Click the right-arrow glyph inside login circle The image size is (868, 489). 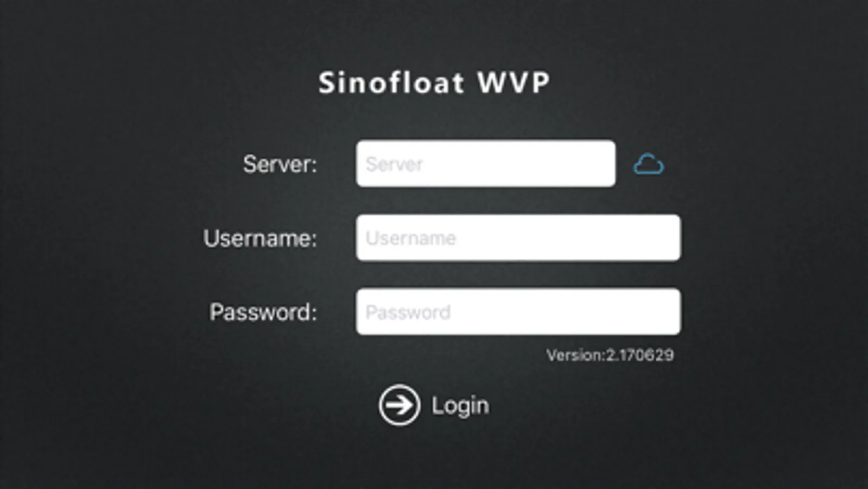400,405
